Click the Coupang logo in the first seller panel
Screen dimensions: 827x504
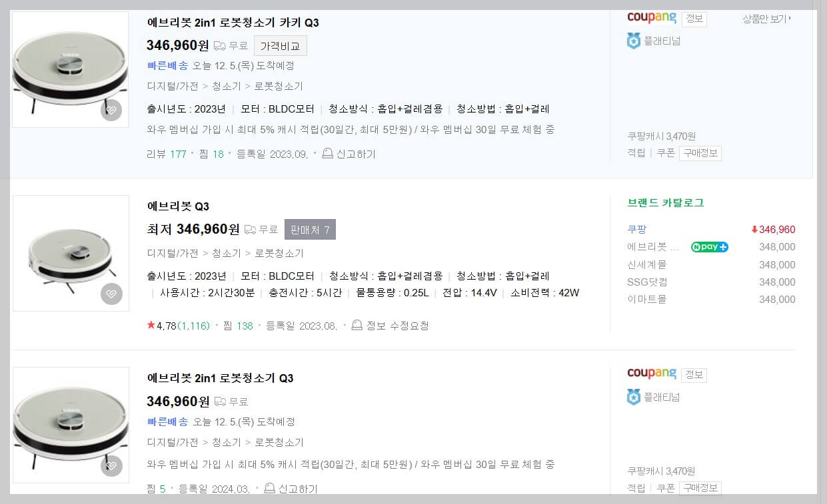(651, 17)
